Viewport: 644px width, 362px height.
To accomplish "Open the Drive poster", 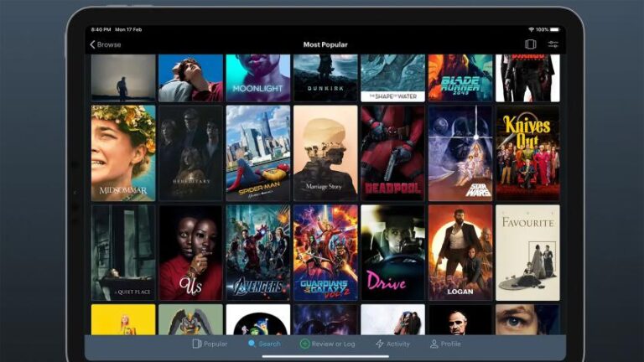I will tap(392, 253).
